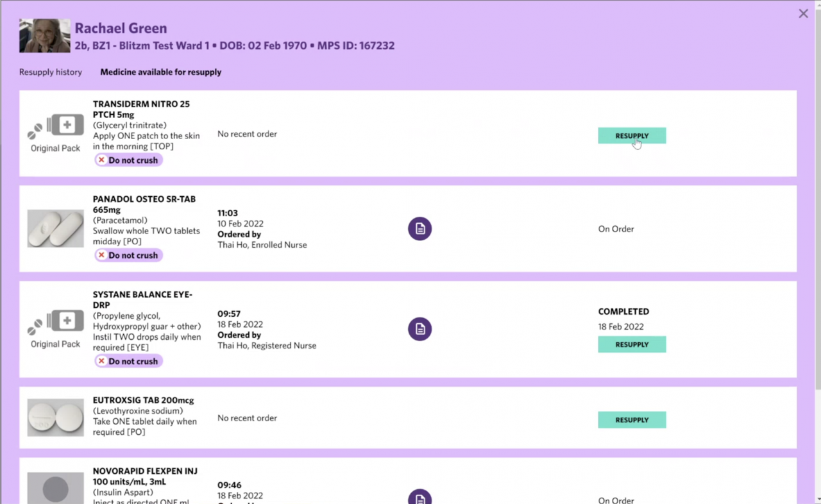This screenshot has width=821, height=504.
Task: Select Medicine available for resupply tab
Action: point(160,72)
